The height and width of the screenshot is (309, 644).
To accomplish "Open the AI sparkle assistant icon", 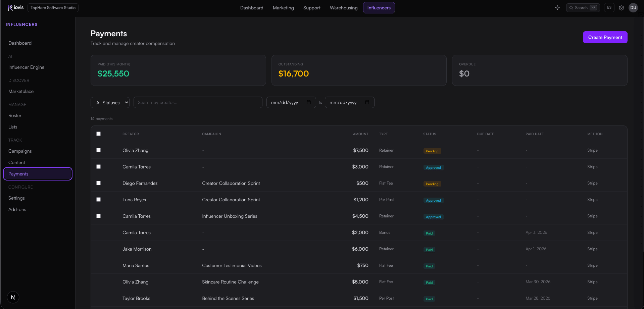I will point(557,8).
